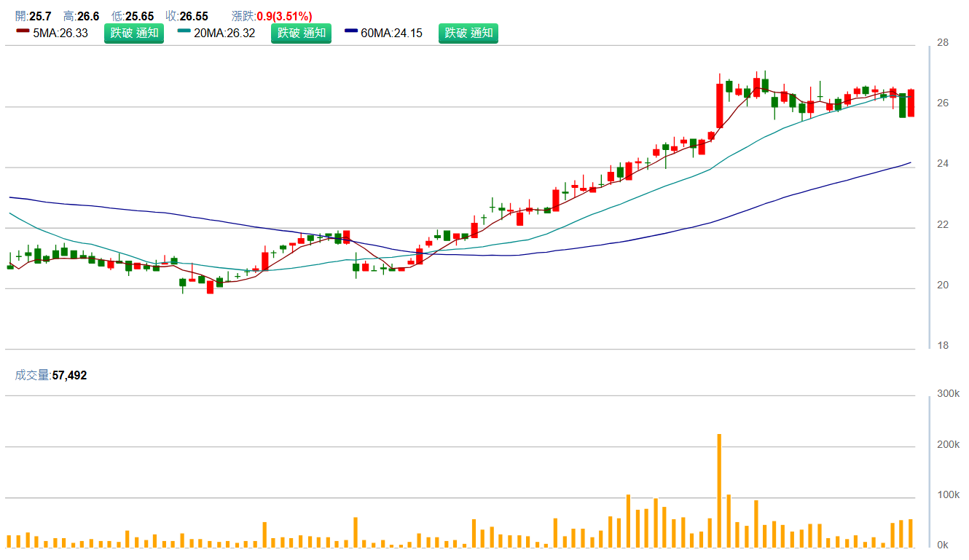
Task: Select the teal 20MA legend marker
Action: (184, 31)
